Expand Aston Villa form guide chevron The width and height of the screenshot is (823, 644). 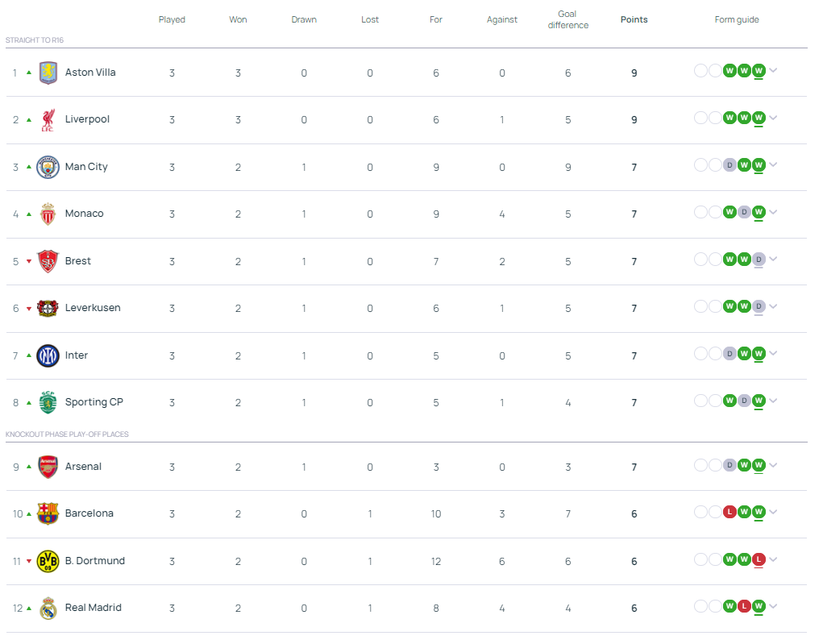pyautogui.click(x=773, y=71)
